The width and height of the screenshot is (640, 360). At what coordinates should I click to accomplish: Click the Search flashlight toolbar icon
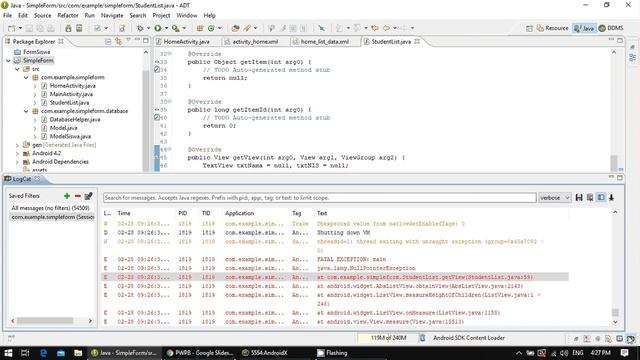tap(247, 28)
